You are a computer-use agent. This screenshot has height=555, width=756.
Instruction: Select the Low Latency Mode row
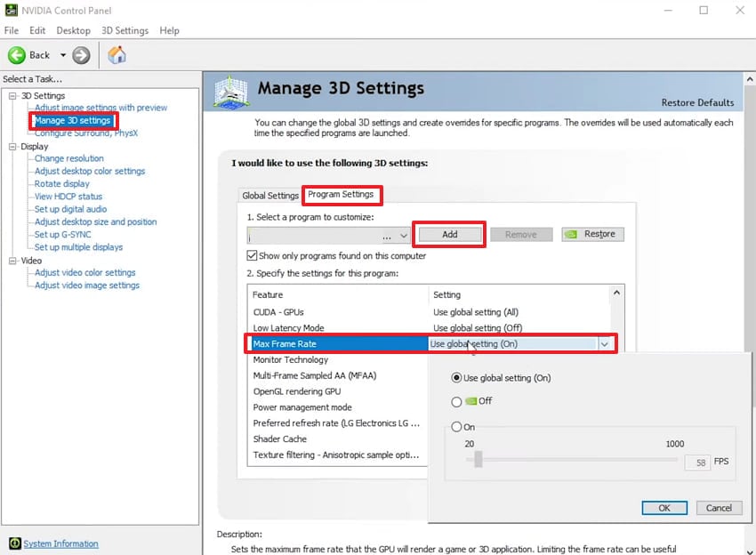click(x=288, y=328)
